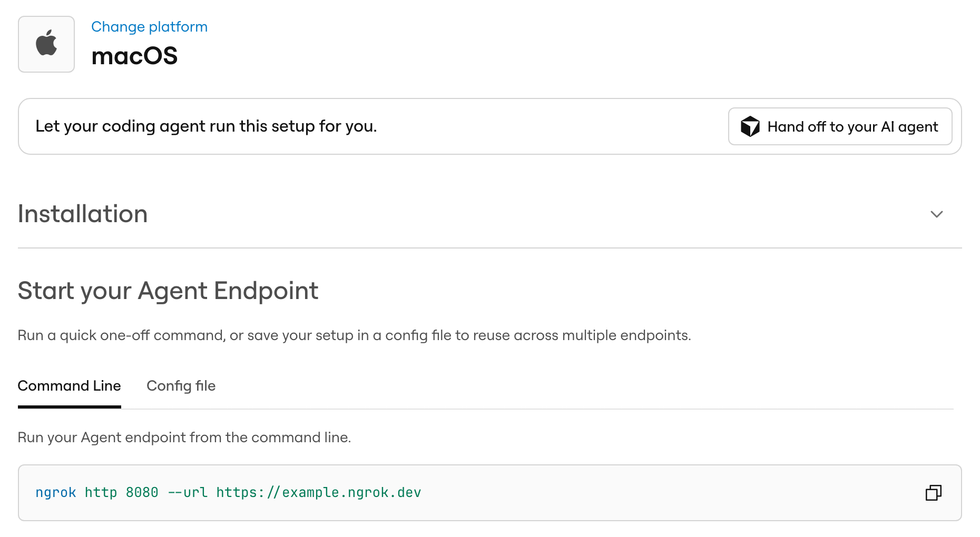
Task: Click the copy command icon
Action: (933, 493)
